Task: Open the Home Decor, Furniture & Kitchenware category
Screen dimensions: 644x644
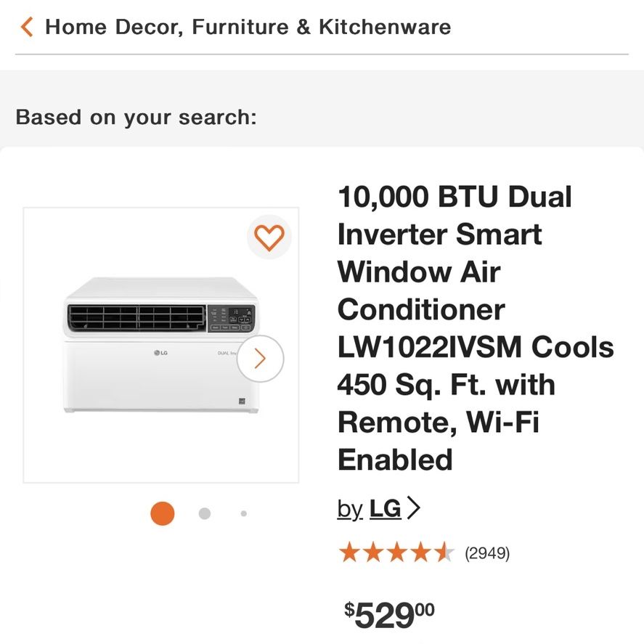Action: [x=248, y=27]
